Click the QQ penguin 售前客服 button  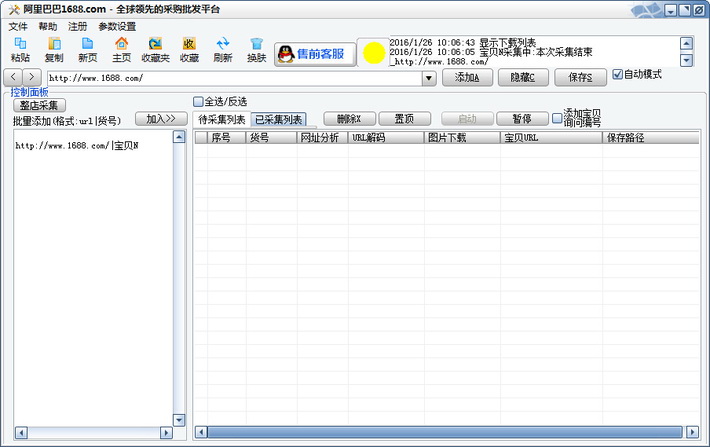[x=315, y=54]
